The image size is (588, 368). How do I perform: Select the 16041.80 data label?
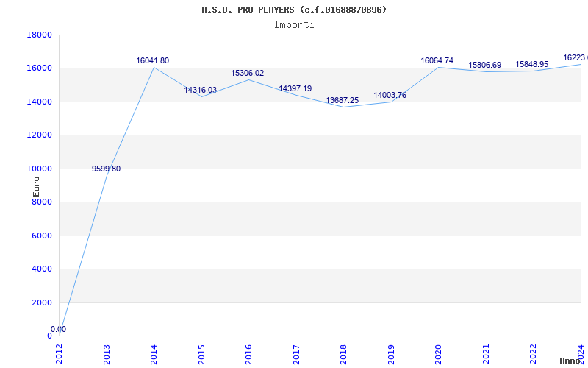(153, 60)
